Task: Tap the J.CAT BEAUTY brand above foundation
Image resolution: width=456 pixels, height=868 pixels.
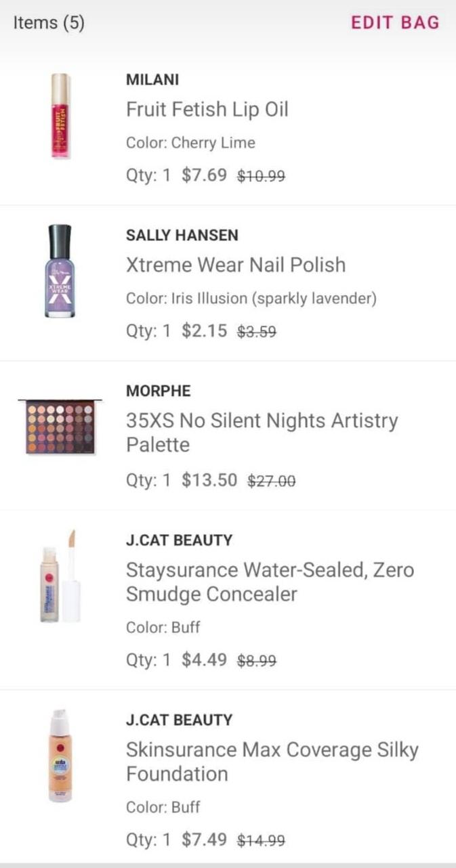Action: [179, 720]
